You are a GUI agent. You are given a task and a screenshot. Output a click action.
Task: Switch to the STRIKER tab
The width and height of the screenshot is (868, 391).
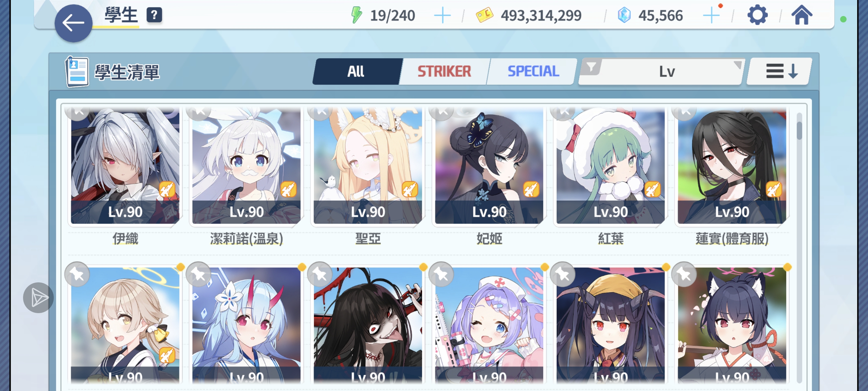click(x=444, y=71)
